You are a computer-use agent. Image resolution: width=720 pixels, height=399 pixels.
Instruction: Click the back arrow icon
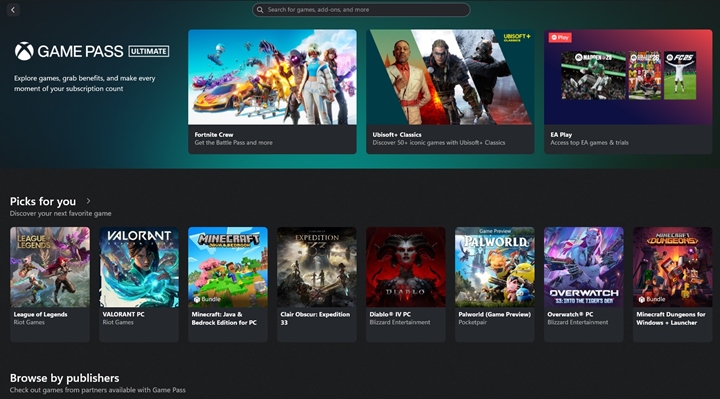point(13,10)
